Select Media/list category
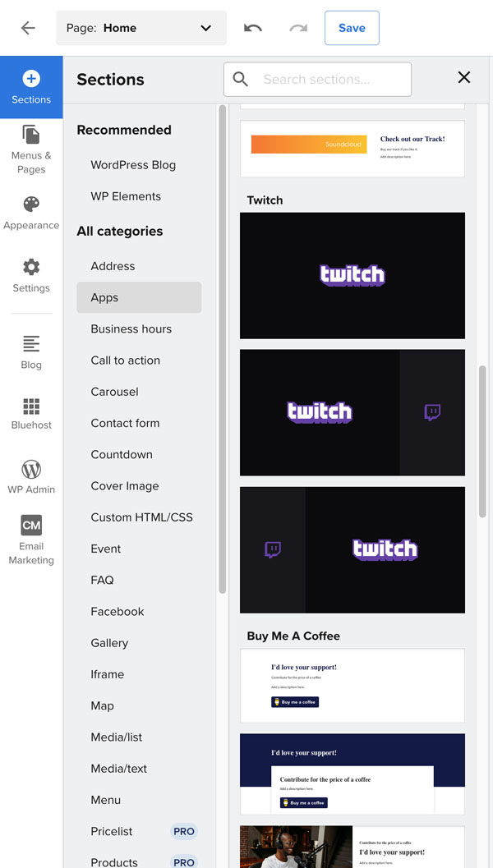 [x=117, y=737]
